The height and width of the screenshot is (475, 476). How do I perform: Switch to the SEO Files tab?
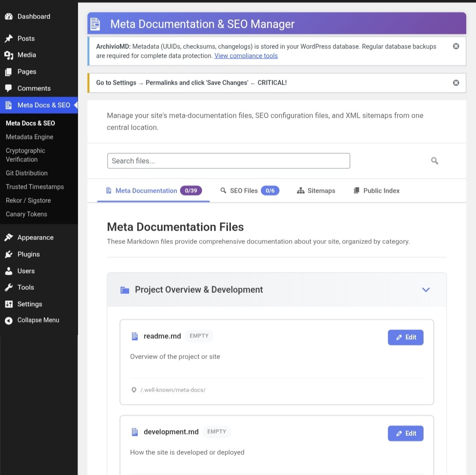tap(244, 191)
